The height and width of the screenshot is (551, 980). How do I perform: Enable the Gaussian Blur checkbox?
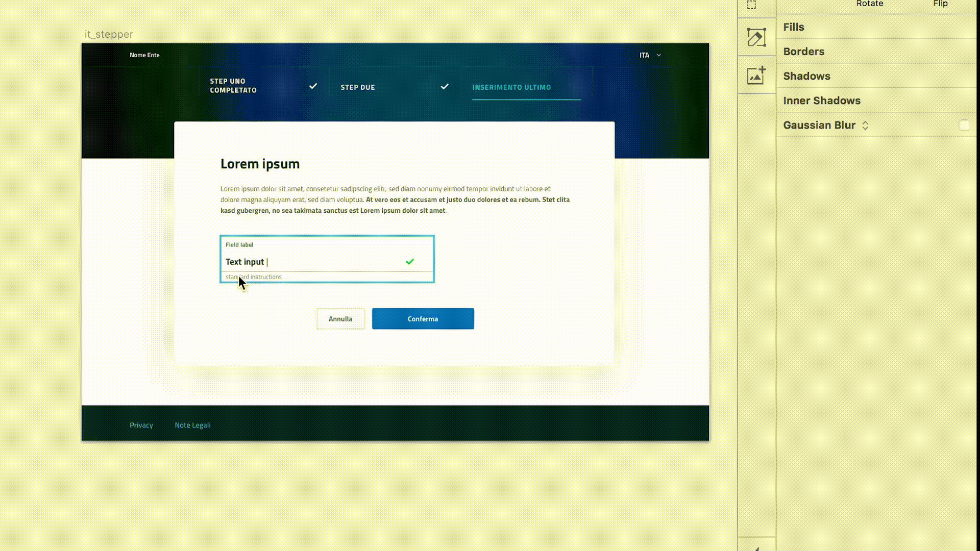point(964,126)
